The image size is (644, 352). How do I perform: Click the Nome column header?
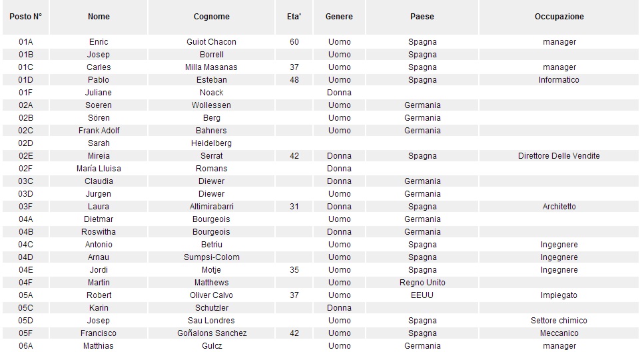(99, 17)
